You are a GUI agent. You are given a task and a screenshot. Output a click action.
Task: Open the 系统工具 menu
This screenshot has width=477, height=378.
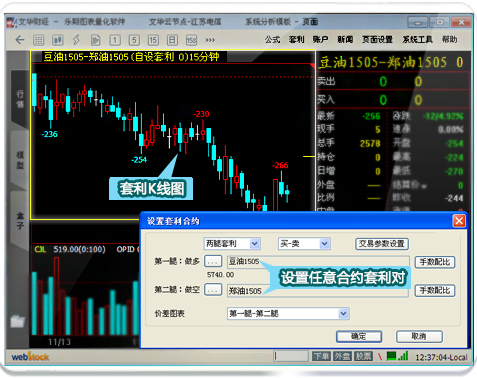(417, 40)
